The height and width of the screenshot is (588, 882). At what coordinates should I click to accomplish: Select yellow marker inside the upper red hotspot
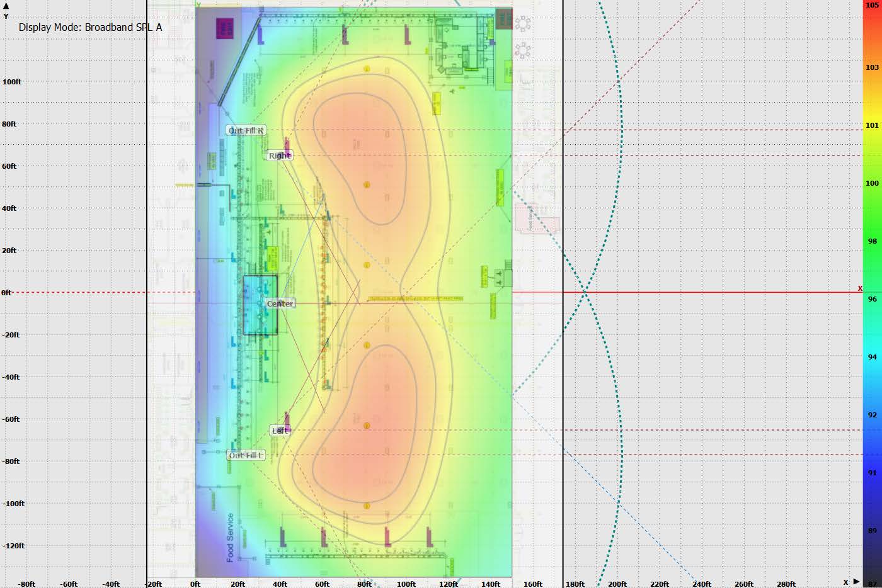367,185
